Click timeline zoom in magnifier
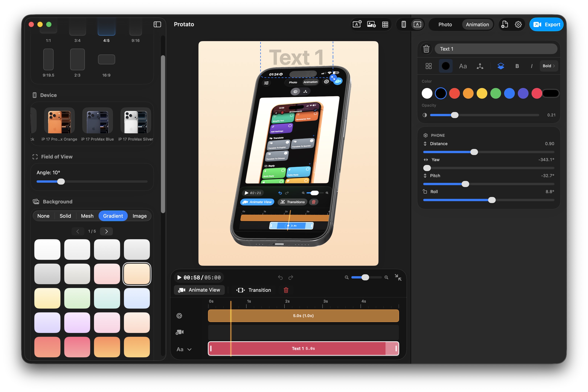The image size is (588, 392). [386, 278]
